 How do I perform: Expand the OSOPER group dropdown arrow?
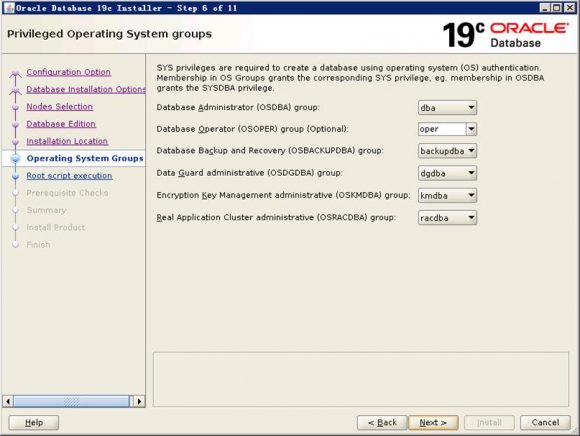pyautogui.click(x=471, y=129)
